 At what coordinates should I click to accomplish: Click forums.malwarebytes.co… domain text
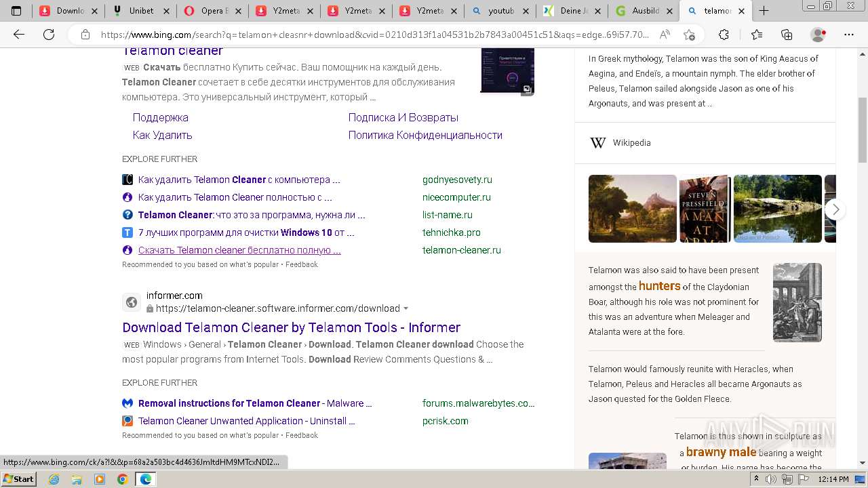coord(479,403)
